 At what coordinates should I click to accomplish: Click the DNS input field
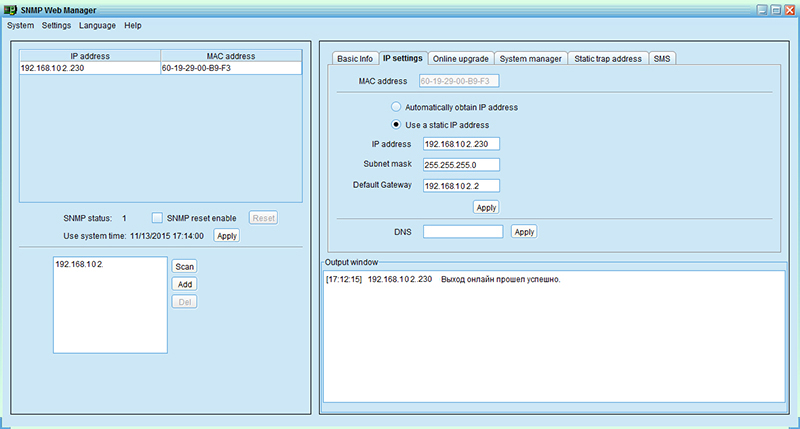[463, 232]
